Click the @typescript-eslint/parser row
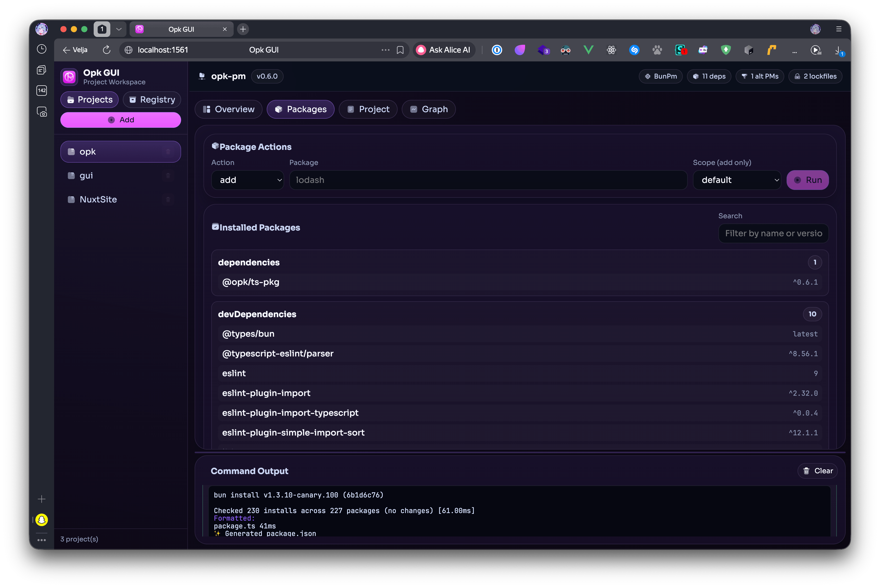This screenshot has width=880, height=588. [520, 354]
